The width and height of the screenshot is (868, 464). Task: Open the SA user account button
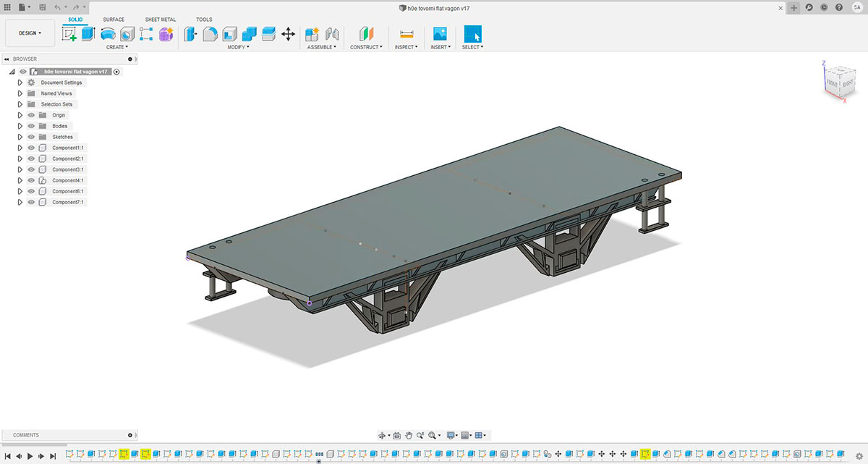click(856, 7)
